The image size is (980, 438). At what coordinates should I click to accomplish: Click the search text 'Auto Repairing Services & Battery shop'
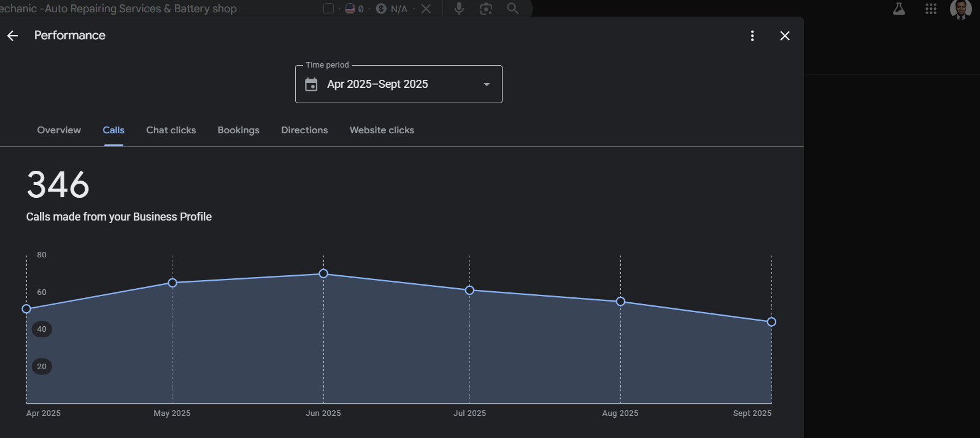(x=141, y=9)
